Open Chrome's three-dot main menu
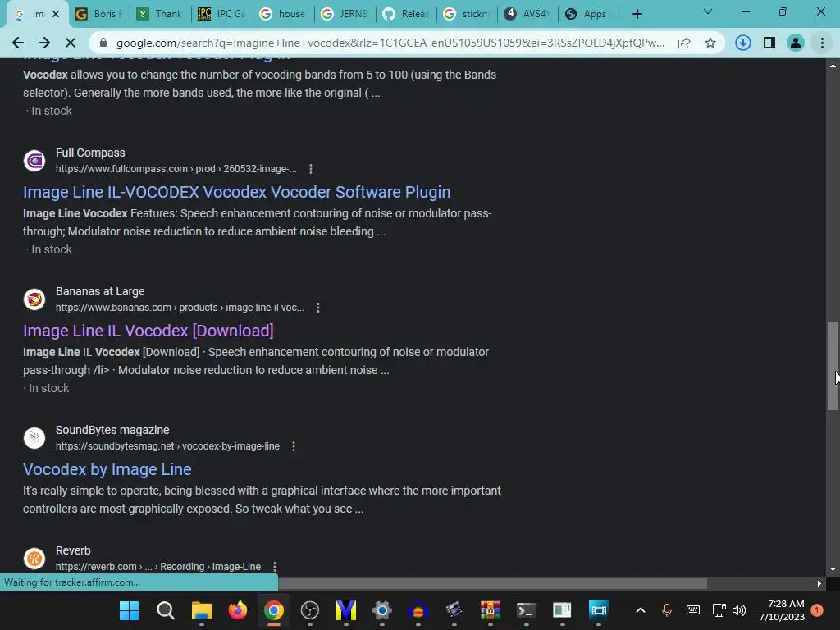 (x=822, y=43)
